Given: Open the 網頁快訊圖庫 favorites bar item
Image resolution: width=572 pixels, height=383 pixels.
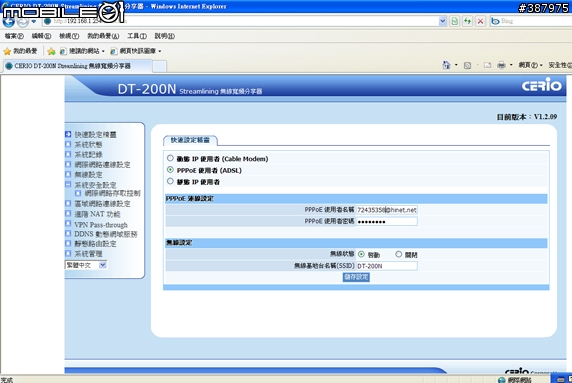Looking at the screenshot, I should pyautogui.click(x=136, y=51).
